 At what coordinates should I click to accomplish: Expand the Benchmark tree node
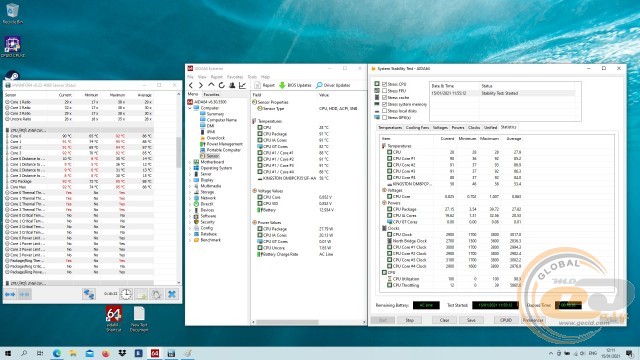(x=190, y=240)
